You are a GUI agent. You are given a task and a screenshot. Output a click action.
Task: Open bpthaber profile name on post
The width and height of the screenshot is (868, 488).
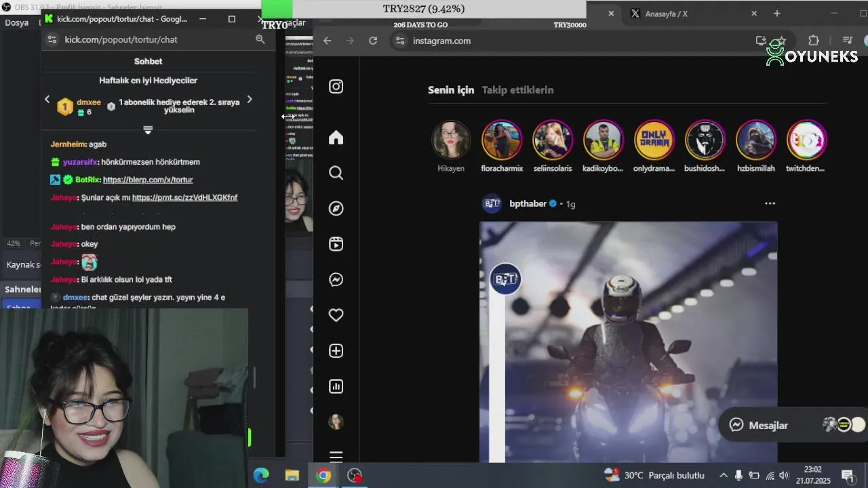(x=528, y=203)
